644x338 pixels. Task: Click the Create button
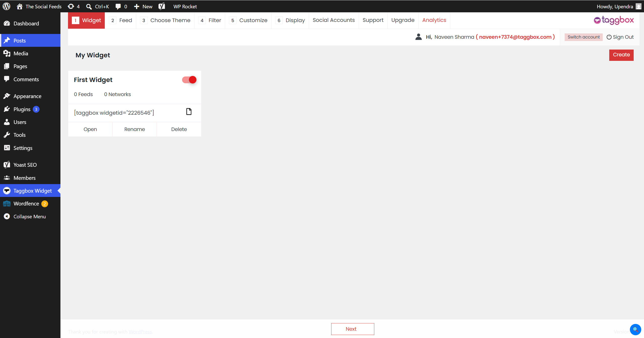(621, 55)
